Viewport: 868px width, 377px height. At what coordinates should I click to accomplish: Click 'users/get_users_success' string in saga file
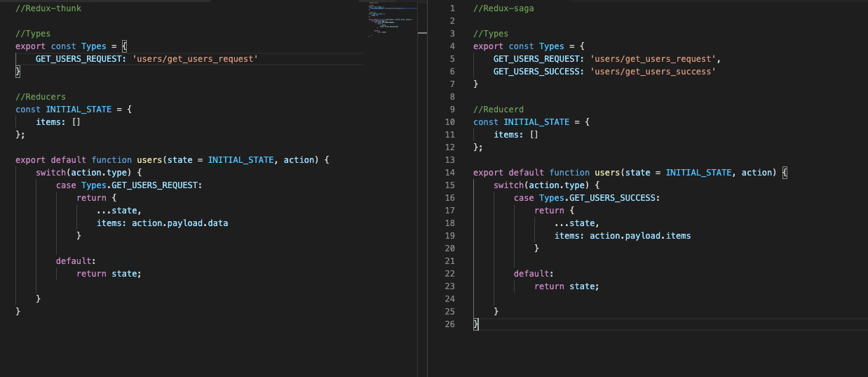[653, 72]
